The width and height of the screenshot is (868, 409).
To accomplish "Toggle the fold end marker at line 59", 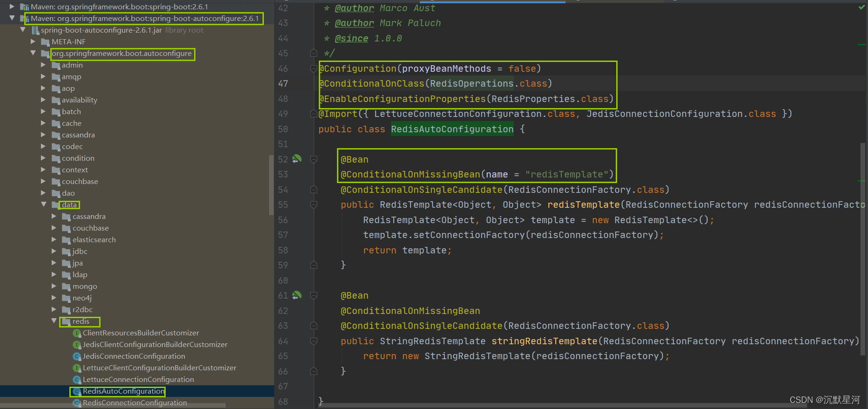I will coord(314,265).
